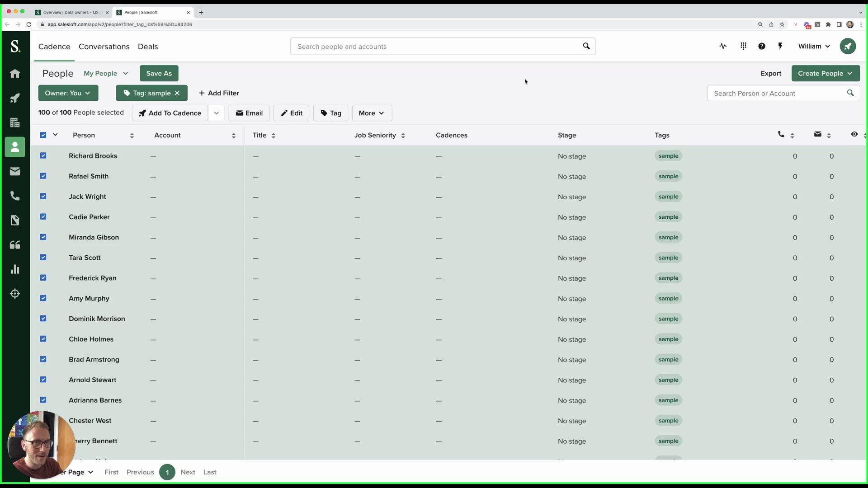
Task: Uncheck Brad Armstrong row checkbox
Action: coord(43,359)
